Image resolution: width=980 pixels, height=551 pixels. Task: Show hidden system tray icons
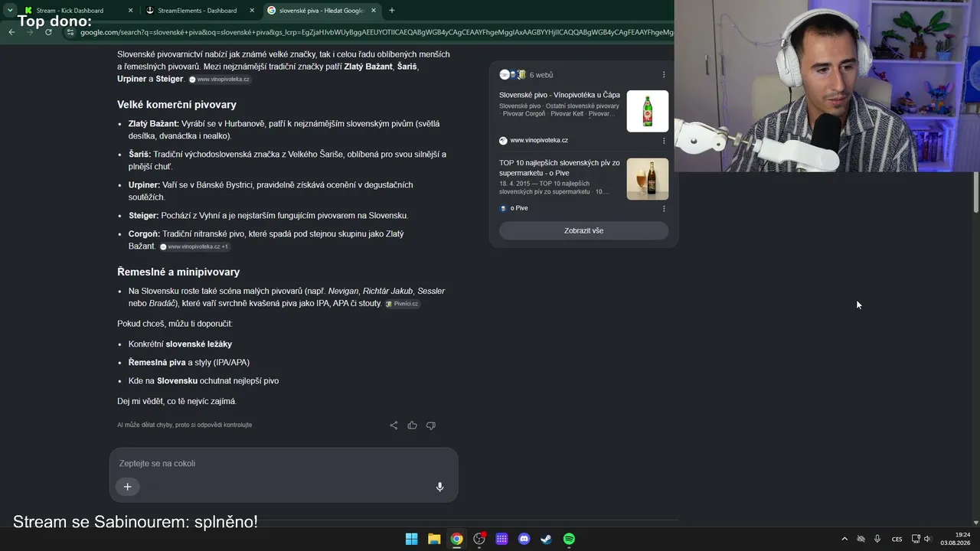(x=844, y=539)
